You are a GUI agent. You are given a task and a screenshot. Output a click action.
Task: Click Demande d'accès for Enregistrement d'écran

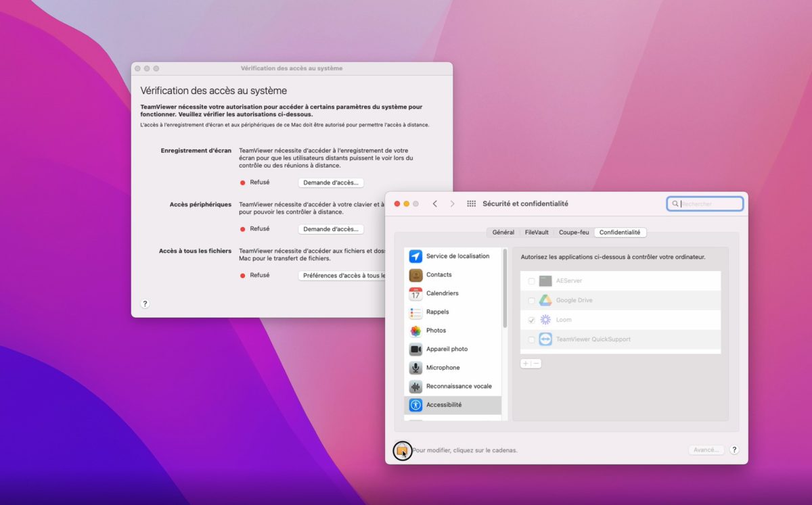tap(331, 183)
